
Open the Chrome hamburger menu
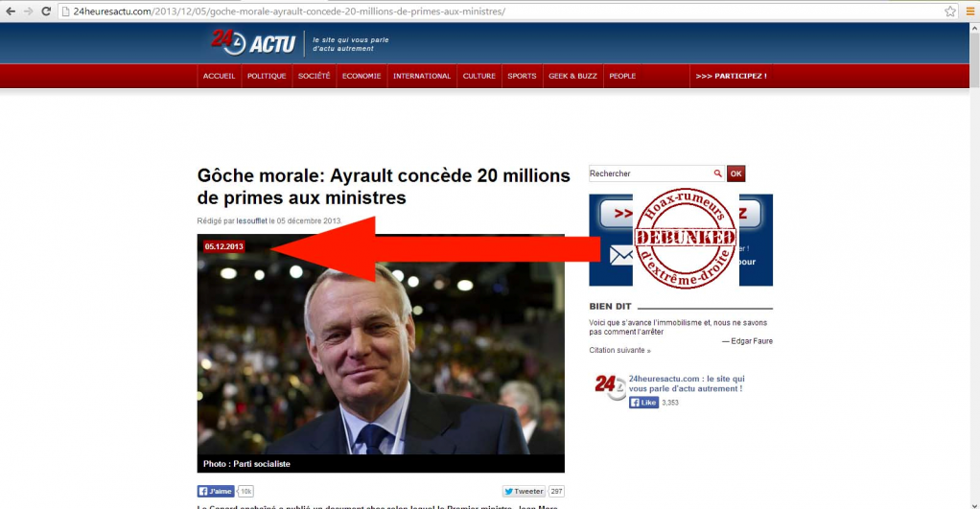(x=970, y=12)
